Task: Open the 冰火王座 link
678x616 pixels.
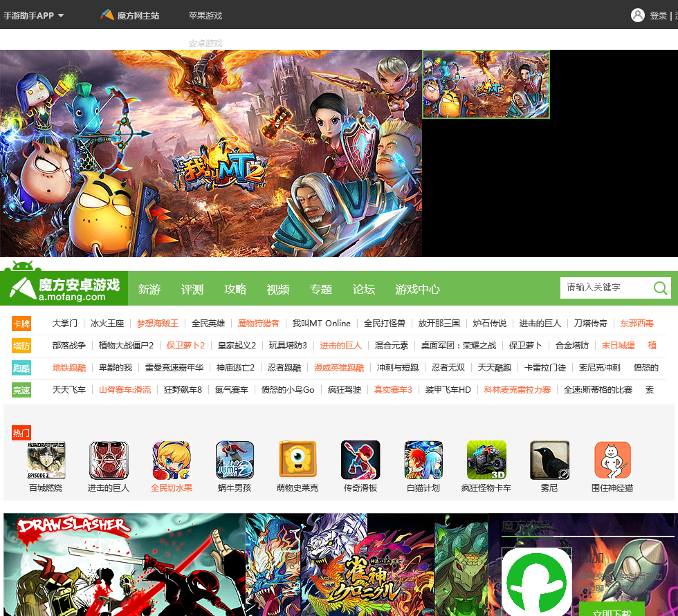Action: coord(107,323)
